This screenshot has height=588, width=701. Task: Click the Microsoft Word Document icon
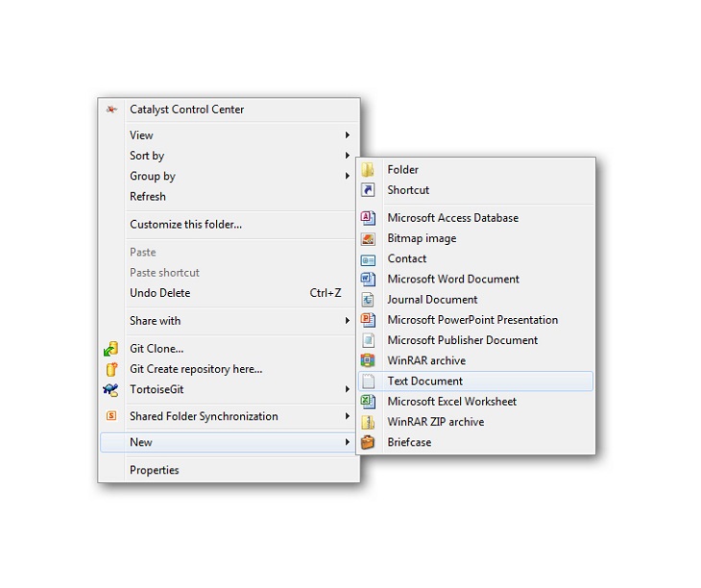(368, 280)
